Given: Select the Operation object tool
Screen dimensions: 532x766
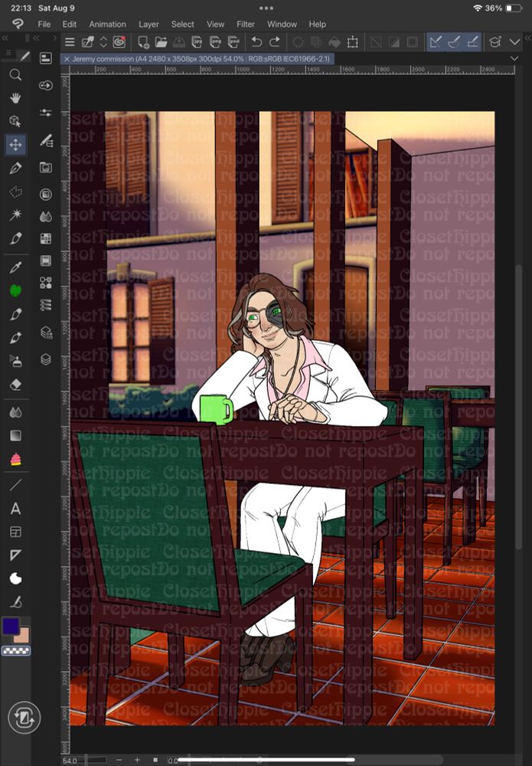Looking at the screenshot, I should tap(15, 121).
